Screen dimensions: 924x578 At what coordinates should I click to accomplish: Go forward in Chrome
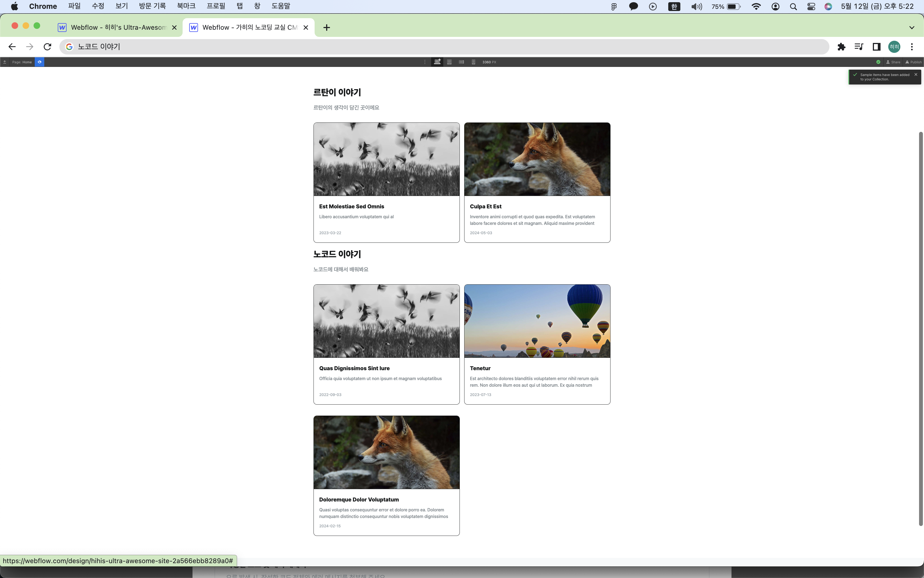[x=29, y=47]
